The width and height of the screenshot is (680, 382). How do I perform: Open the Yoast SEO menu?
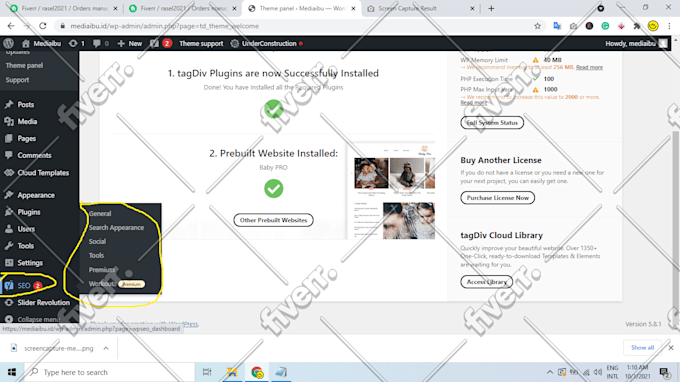click(x=24, y=285)
